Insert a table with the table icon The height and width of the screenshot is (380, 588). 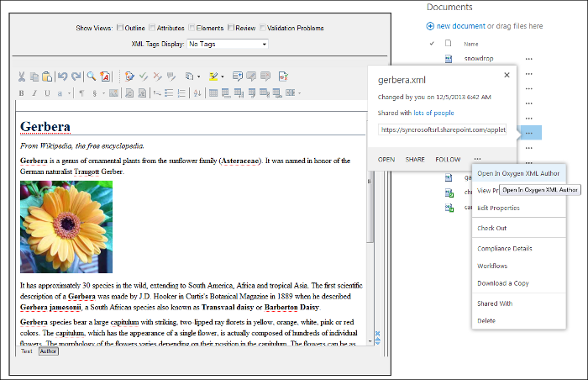pyautogui.click(x=213, y=93)
